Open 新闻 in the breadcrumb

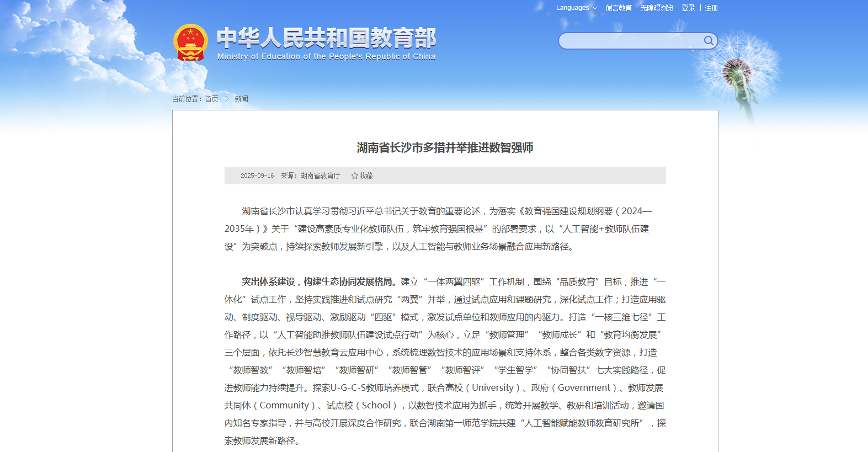tap(241, 99)
